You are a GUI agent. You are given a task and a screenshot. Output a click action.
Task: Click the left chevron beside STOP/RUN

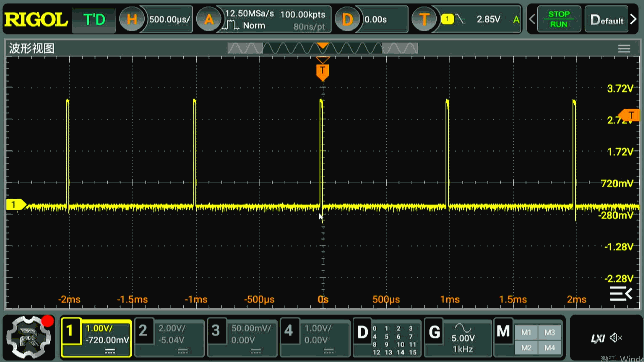(532, 19)
